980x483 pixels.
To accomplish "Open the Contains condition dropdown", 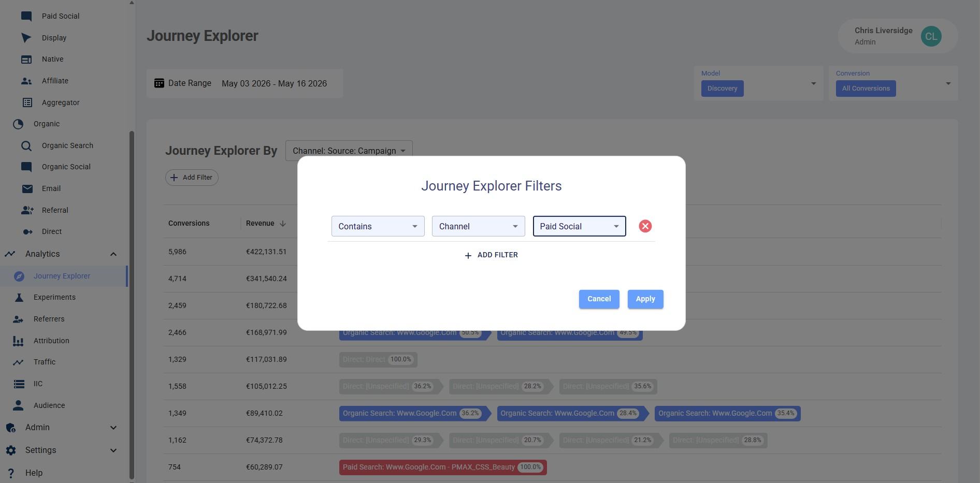I will point(378,226).
